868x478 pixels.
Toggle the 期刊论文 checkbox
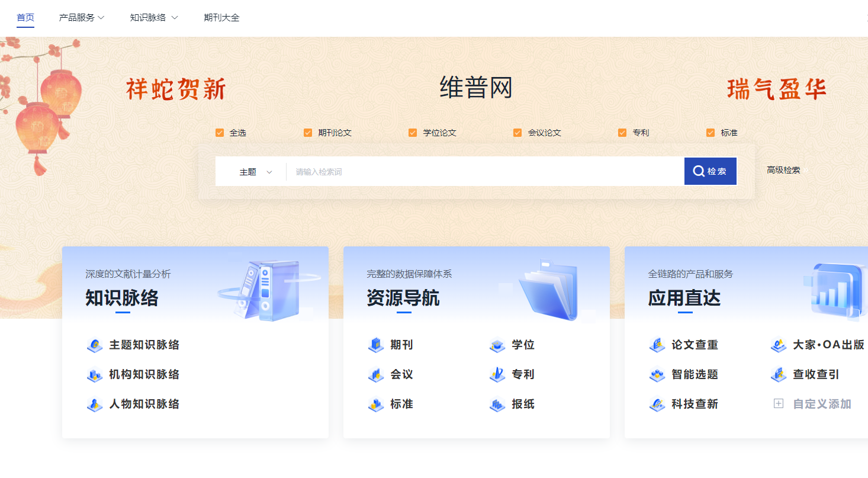coord(308,133)
